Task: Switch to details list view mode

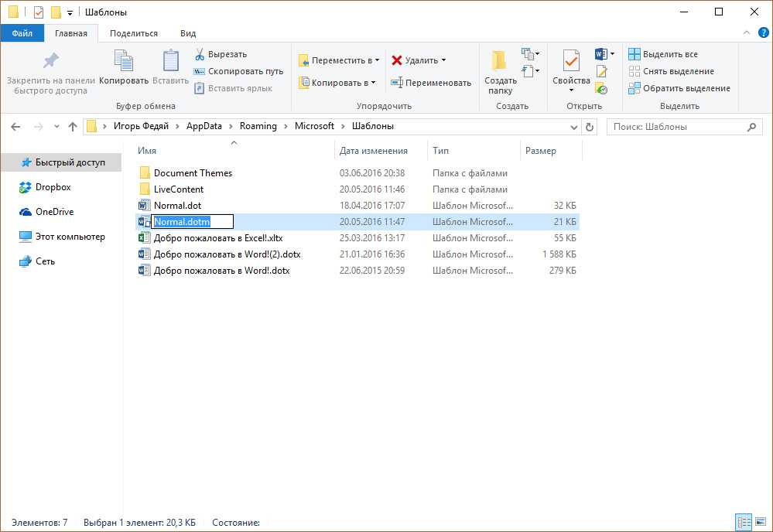Action: 743,523
